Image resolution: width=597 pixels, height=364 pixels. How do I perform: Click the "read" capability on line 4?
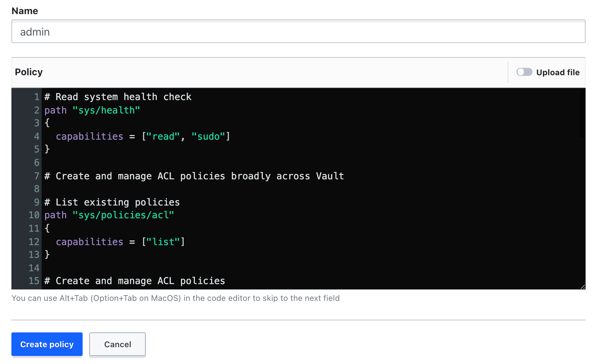(x=163, y=136)
